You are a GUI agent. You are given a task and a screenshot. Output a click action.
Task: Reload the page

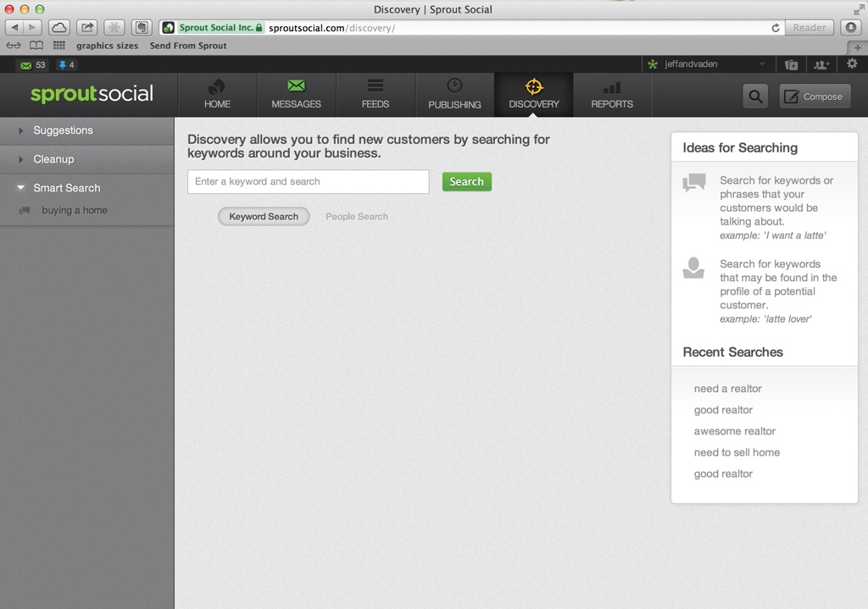775,28
